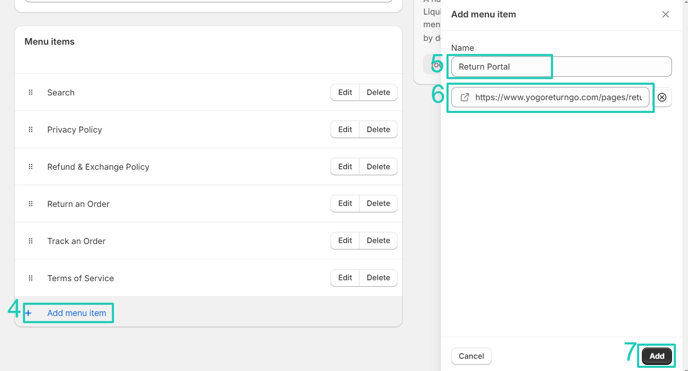Click the link URL input field
The width and height of the screenshot is (688, 371).
(550, 97)
